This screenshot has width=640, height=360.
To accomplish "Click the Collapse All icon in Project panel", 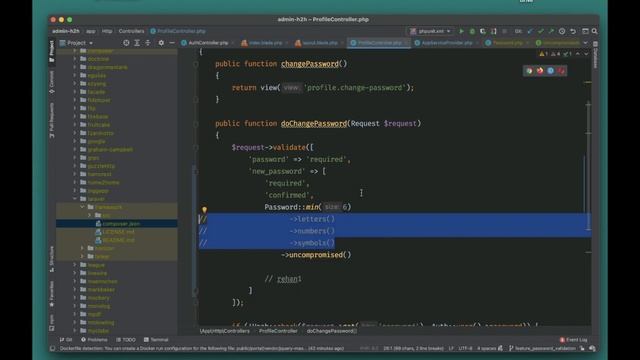I will tap(148, 42).
